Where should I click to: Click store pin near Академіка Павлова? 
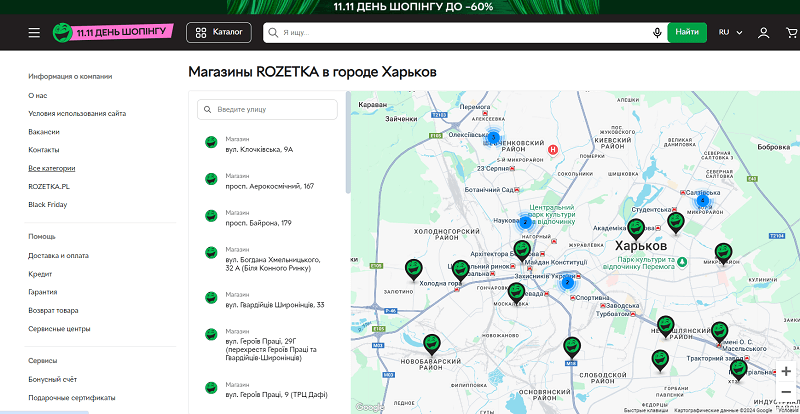[636, 230]
